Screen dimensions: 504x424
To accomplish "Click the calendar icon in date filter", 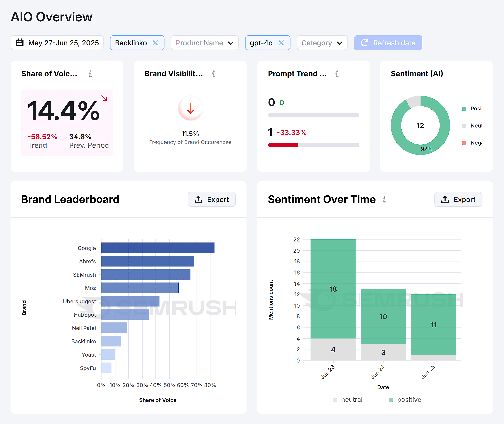I will [x=20, y=43].
